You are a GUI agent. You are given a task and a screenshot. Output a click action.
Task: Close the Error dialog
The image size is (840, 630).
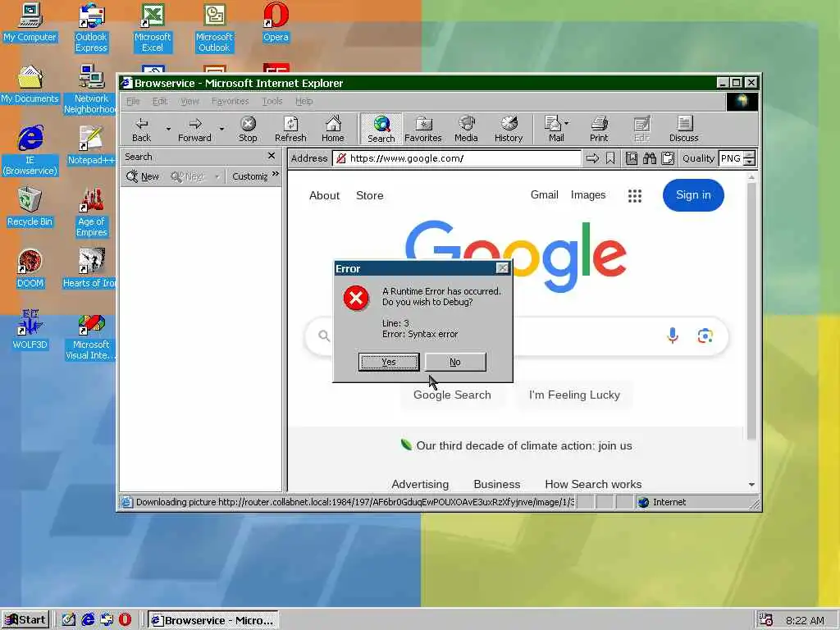(x=503, y=268)
